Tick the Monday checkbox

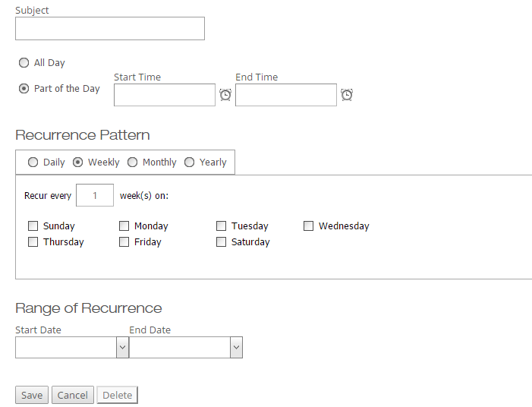124,226
